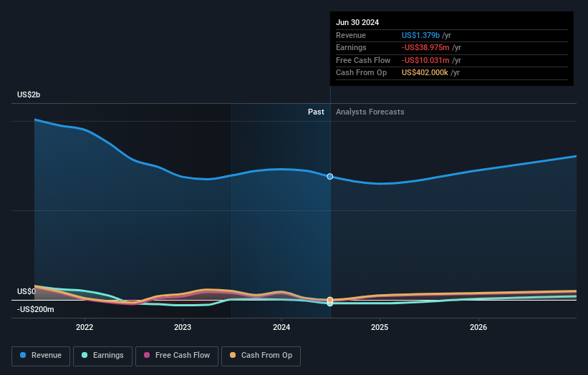Toggle the Free Cash Flow legend button
Screen dimensions: 588x375
[177, 356]
